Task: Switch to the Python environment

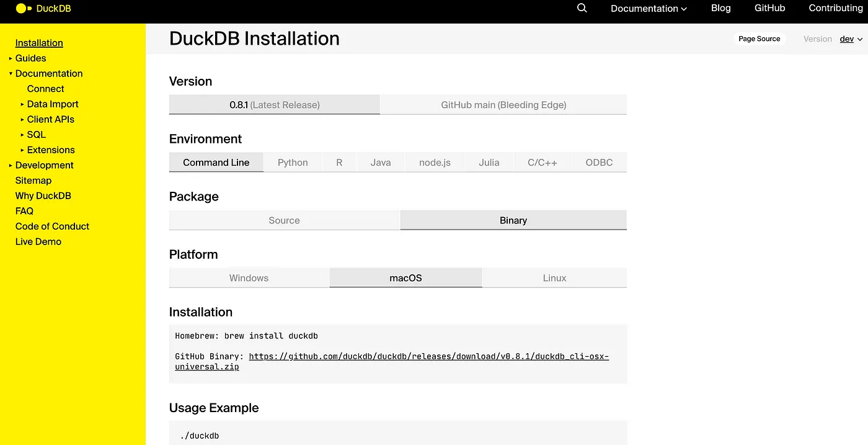Action: pos(292,162)
